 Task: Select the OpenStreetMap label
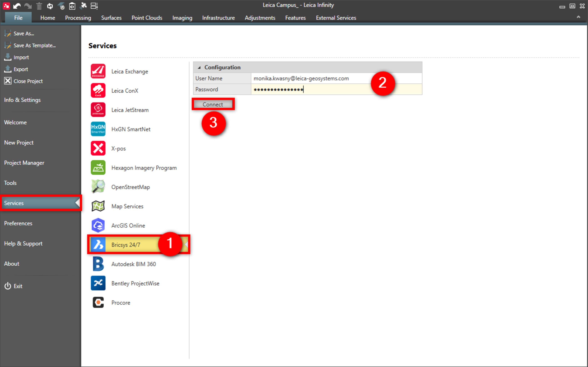click(130, 187)
